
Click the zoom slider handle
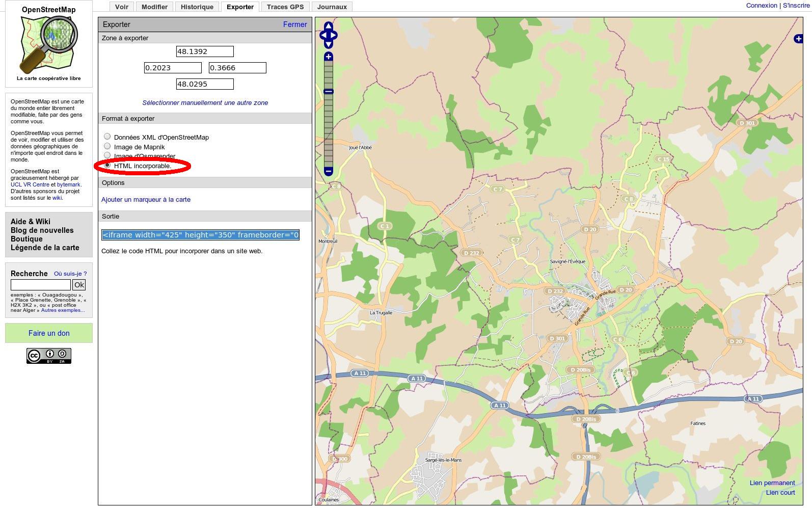[x=329, y=91]
